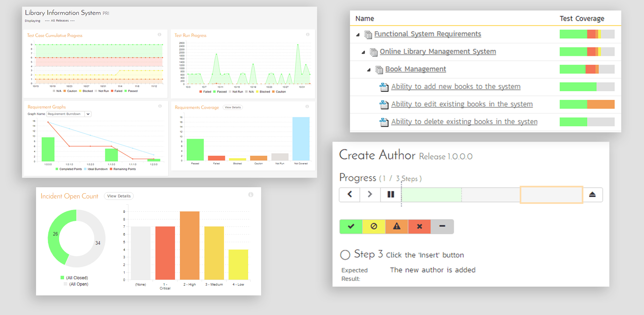Click the red Fail X button
Image resolution: width=644 pixels, height=315 pixels.
pos(419,226)
